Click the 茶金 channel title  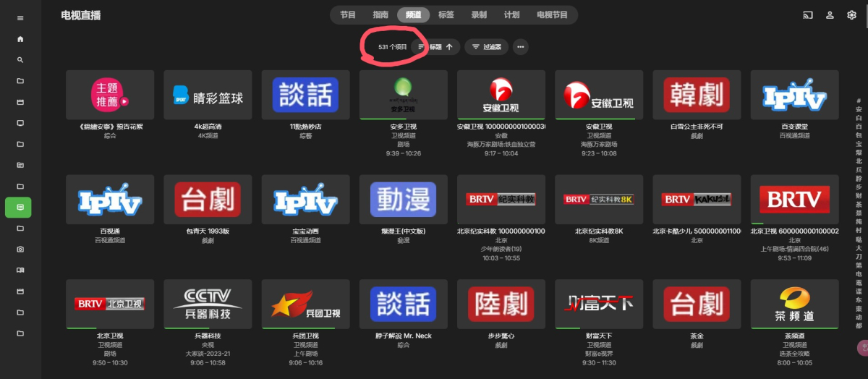pos(697,336)
